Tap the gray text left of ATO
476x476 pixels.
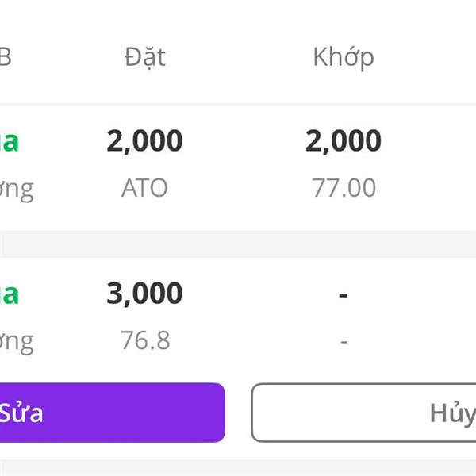16,189
